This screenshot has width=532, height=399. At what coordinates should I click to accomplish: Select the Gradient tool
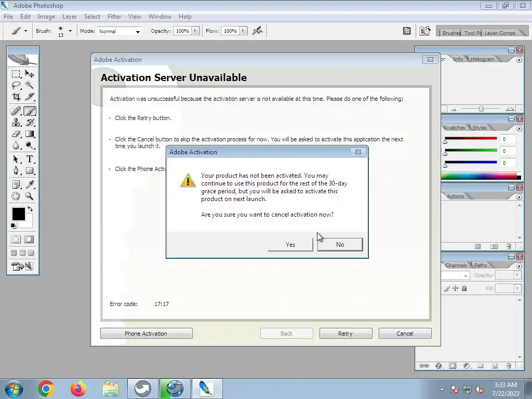[x=30, y=134]
